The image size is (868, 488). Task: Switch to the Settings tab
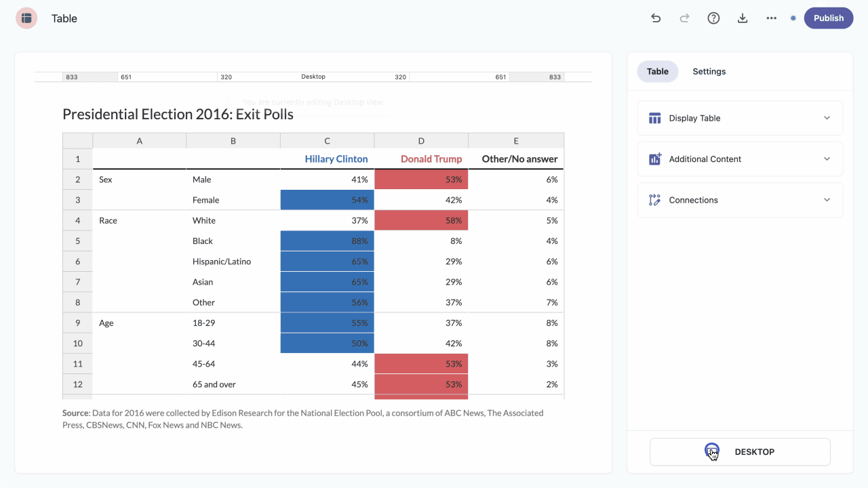point(709,71)
